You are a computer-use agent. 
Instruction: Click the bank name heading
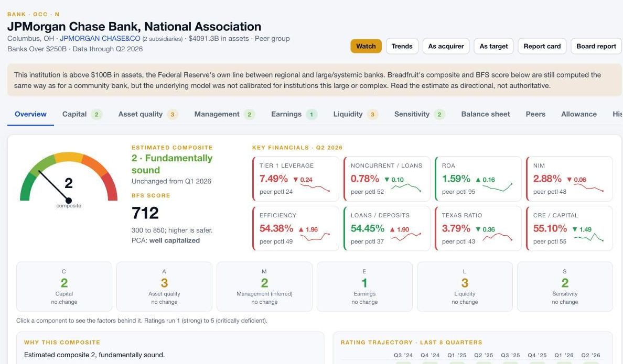point(134,26)
